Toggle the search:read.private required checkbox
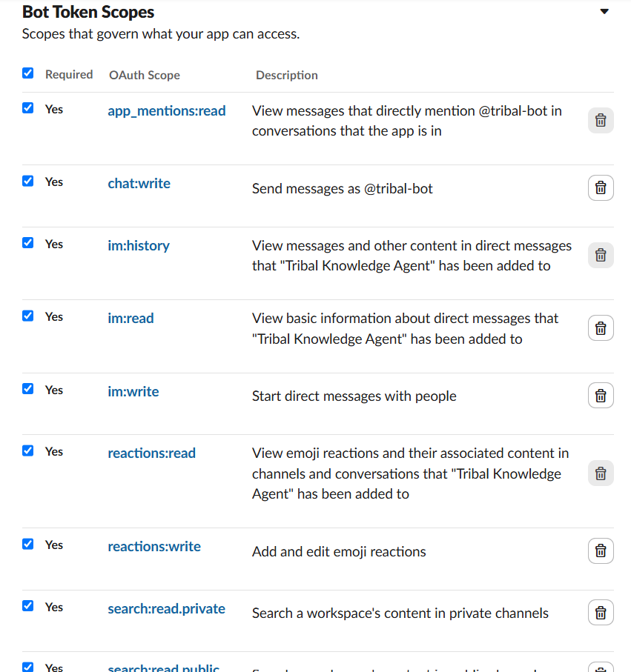The width and height of the screenshot is (631, 672). point(28,605)
